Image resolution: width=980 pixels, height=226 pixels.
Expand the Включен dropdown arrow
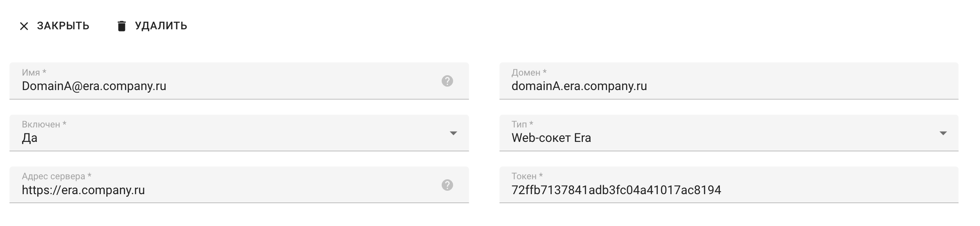[x=453, y=133]
